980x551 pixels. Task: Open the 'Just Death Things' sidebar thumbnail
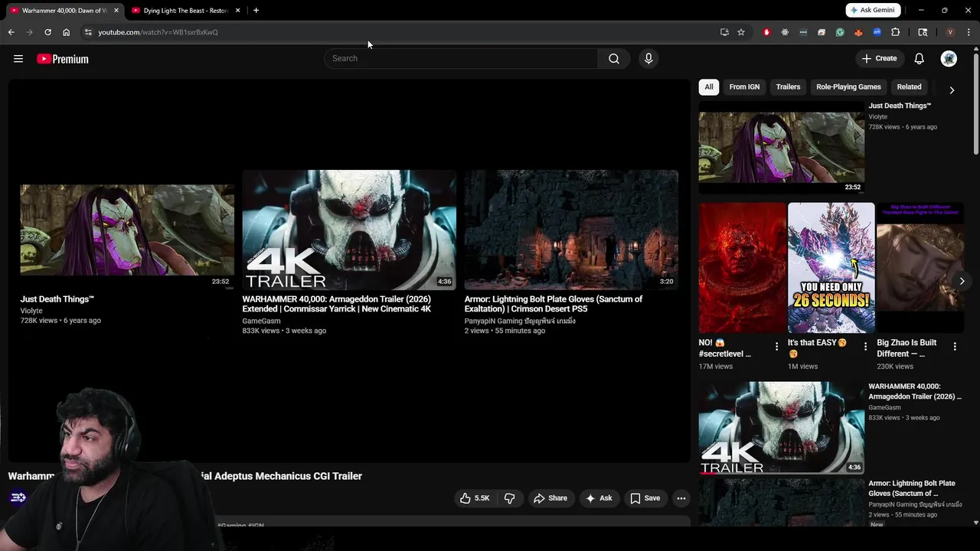point(782,147)
